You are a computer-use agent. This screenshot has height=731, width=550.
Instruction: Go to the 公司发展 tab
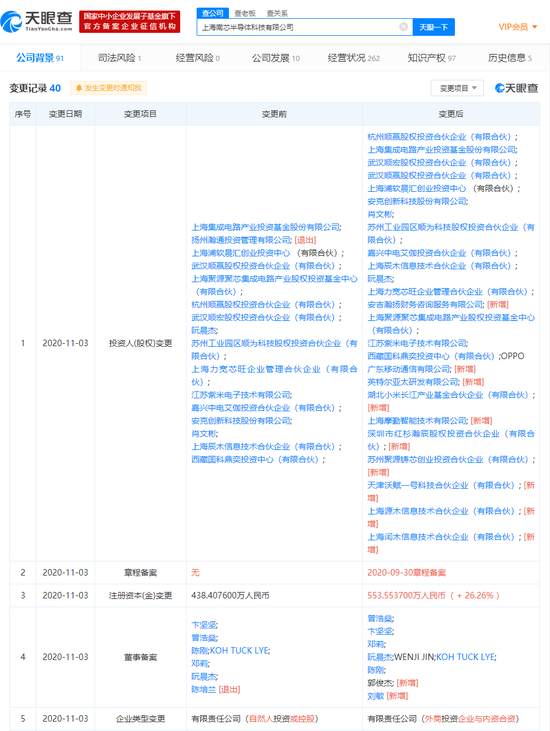(x=276, y=58)
